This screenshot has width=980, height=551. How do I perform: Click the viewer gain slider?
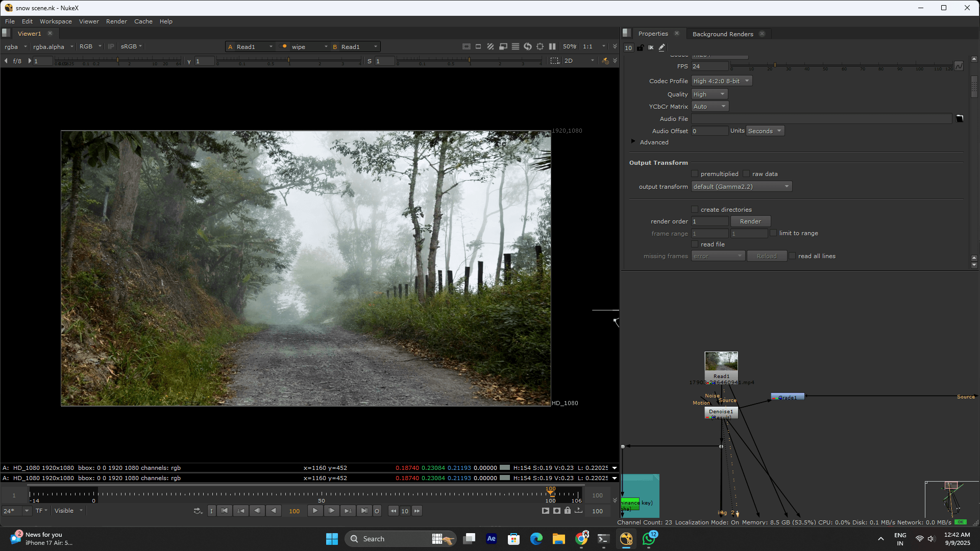[x=118, y=61]
